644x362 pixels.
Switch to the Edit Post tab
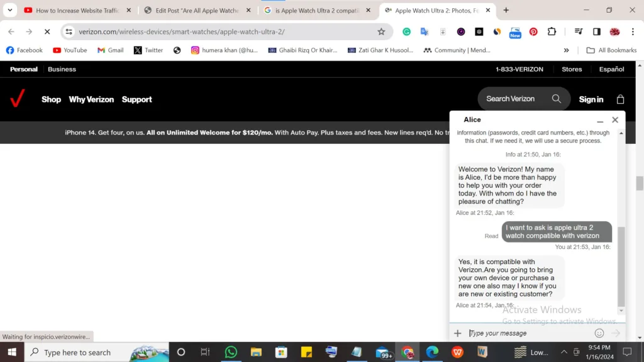tap(197, 10)
